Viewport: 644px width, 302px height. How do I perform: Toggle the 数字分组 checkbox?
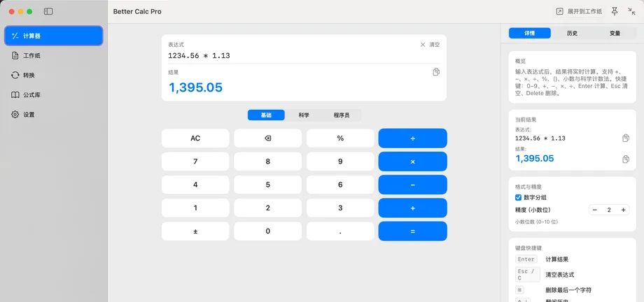click(518, 197)
